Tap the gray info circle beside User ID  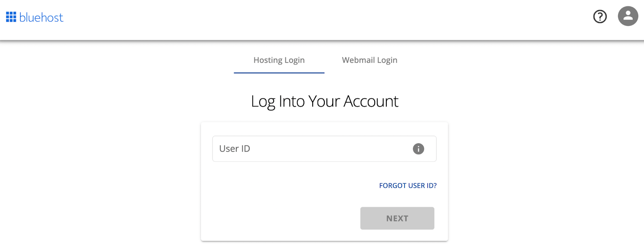[x=418, y=149]
